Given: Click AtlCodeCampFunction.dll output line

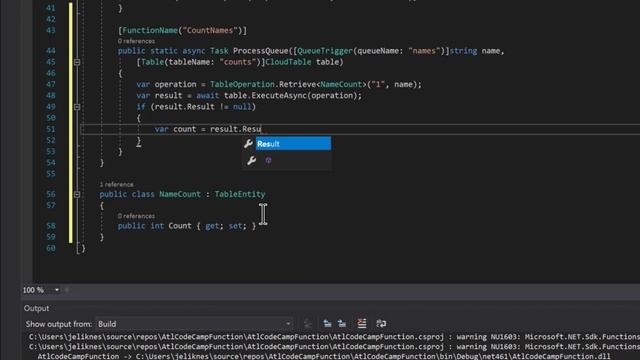Looking at the screenshot, I should (x=324, y=356).
